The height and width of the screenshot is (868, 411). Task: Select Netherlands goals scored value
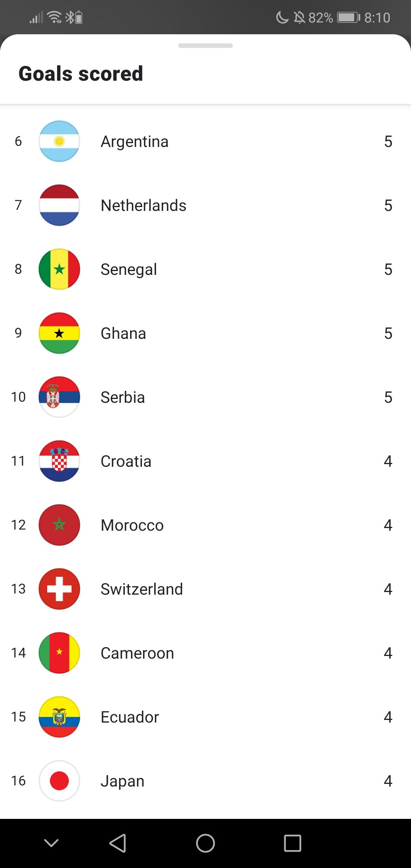[x=388, y=206]
